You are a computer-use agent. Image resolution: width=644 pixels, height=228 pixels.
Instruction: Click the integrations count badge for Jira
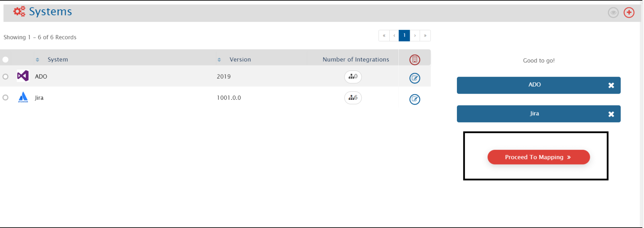point(353,98)
